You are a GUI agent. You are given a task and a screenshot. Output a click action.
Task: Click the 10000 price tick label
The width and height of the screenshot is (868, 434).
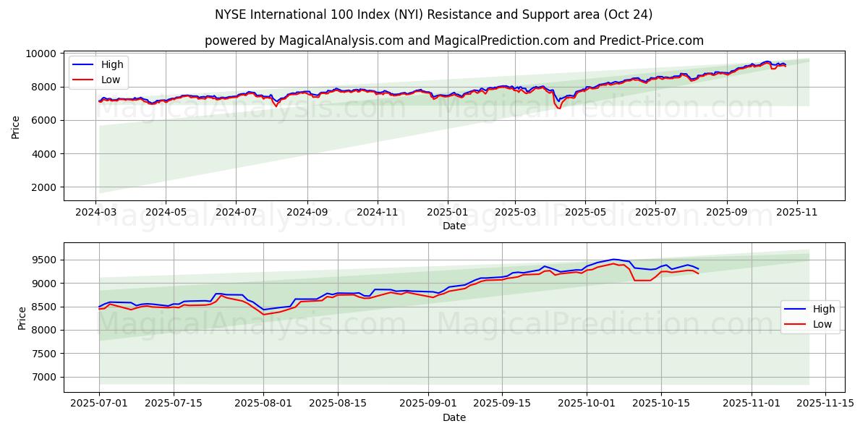41,54
